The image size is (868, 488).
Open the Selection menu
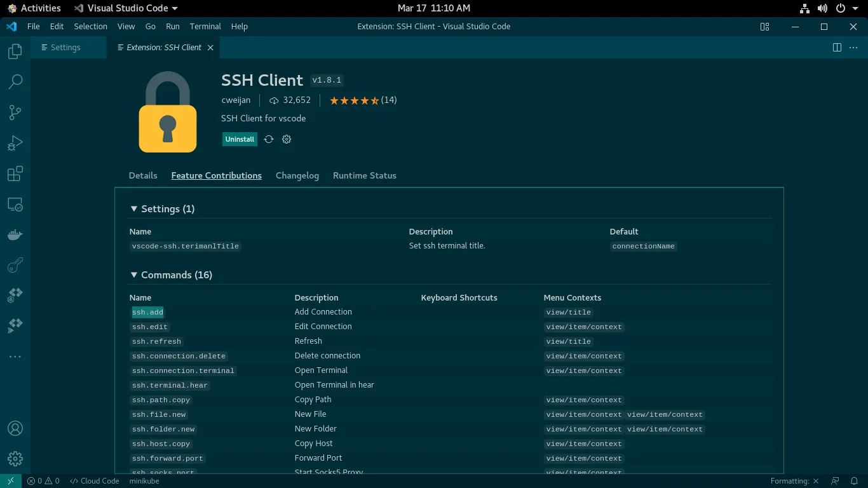(x=91, y=27)
